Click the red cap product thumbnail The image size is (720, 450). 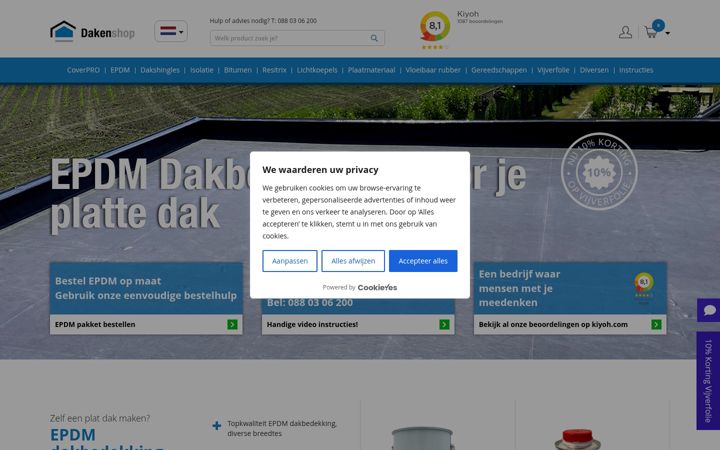(x=577, y=439)
